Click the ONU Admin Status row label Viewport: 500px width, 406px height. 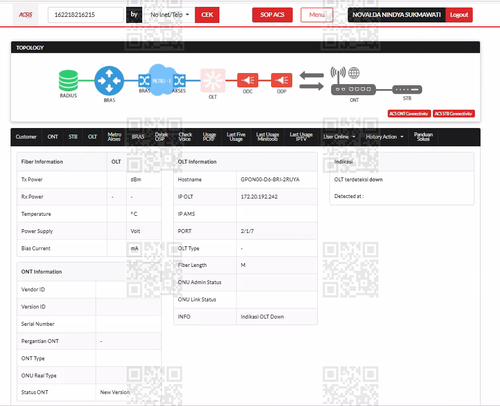(x=199, y=282)
